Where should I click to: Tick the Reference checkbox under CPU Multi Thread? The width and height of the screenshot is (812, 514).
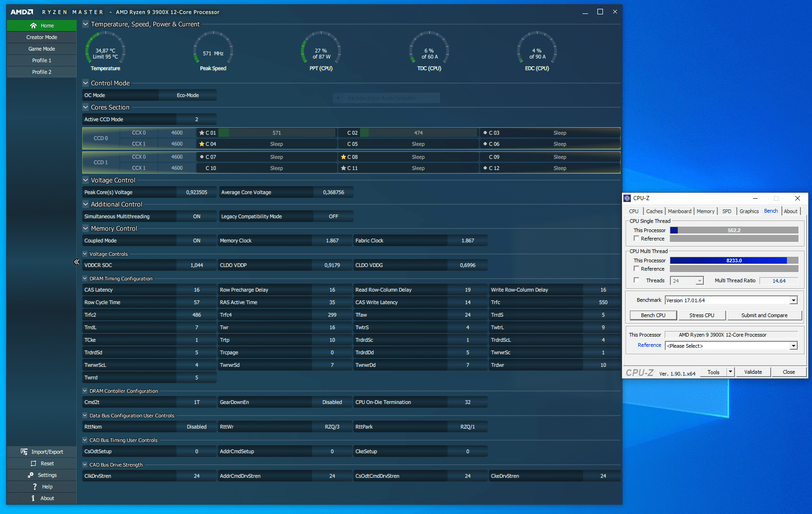point(636,269)
